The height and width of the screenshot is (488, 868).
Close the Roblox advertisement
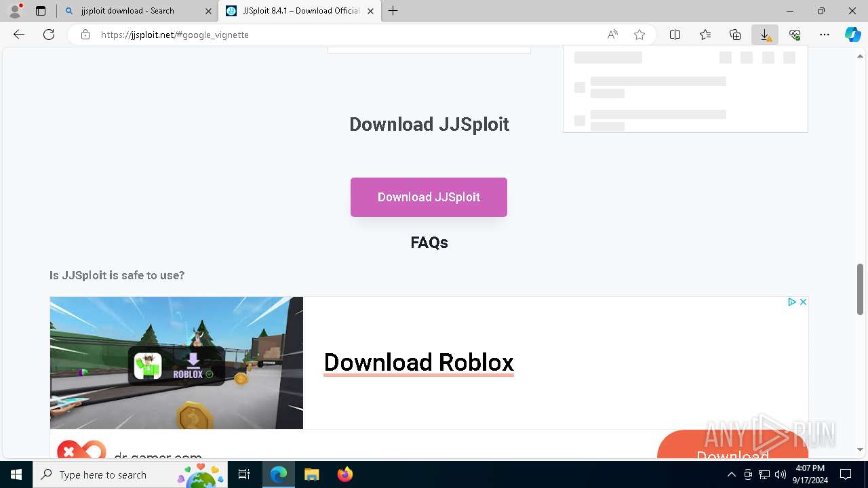click(803, 302)
